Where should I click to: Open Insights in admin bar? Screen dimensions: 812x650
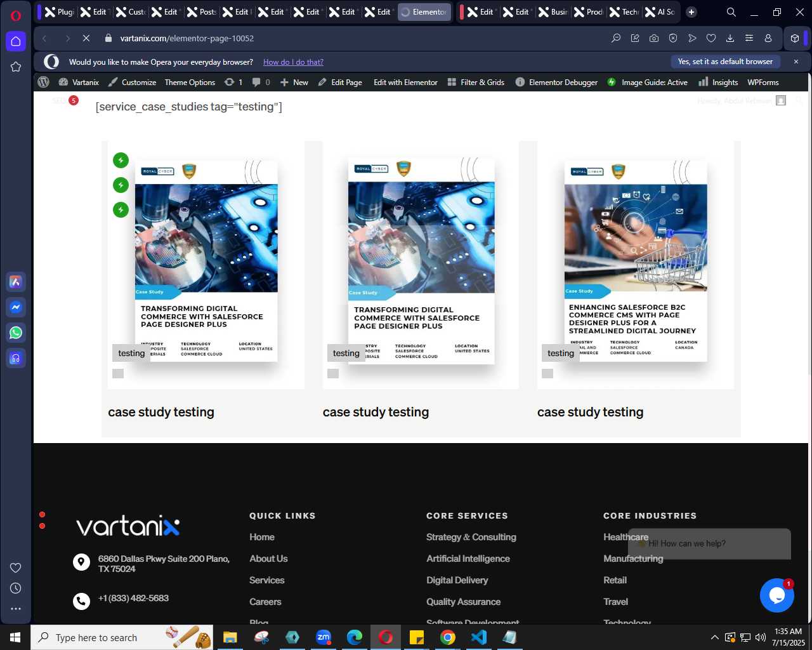pyautogui.click(x=718, y=82)
